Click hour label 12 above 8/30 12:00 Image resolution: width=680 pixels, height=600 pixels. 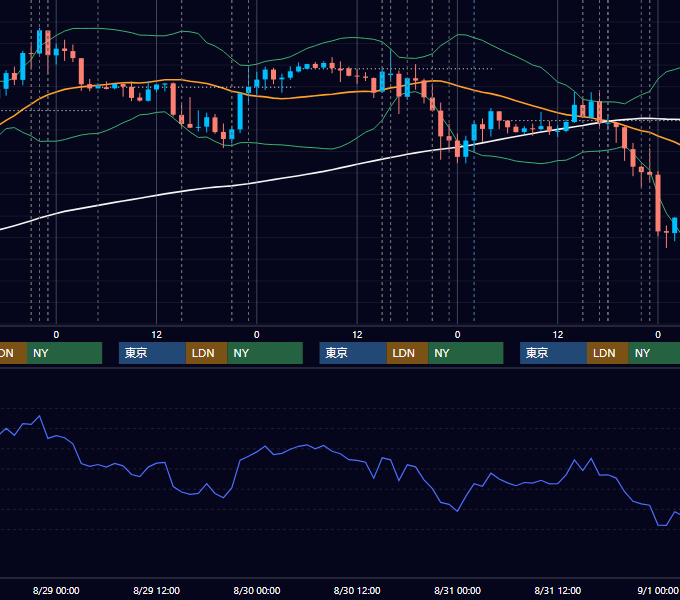pos(357,335)
